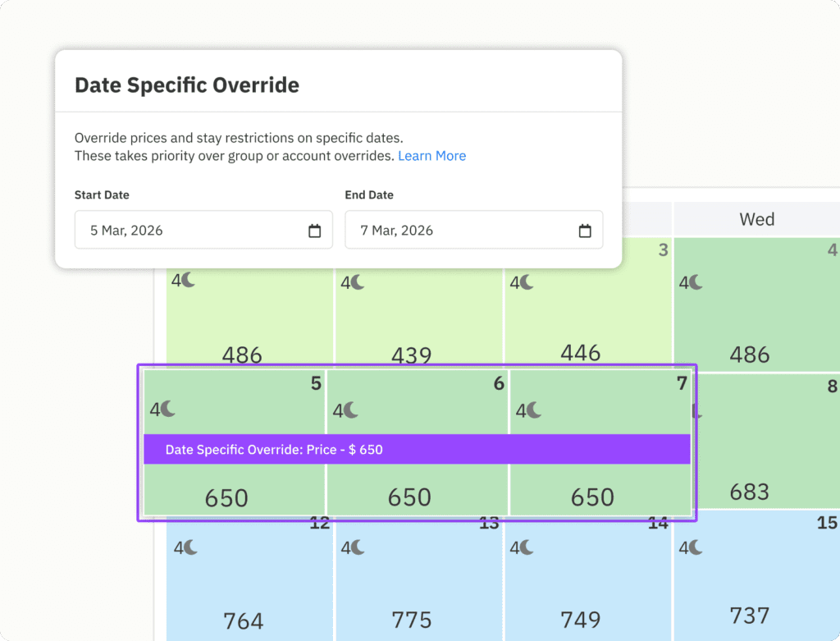Click the Wed column header
This screenshot has height=641, width=840.
756,219
